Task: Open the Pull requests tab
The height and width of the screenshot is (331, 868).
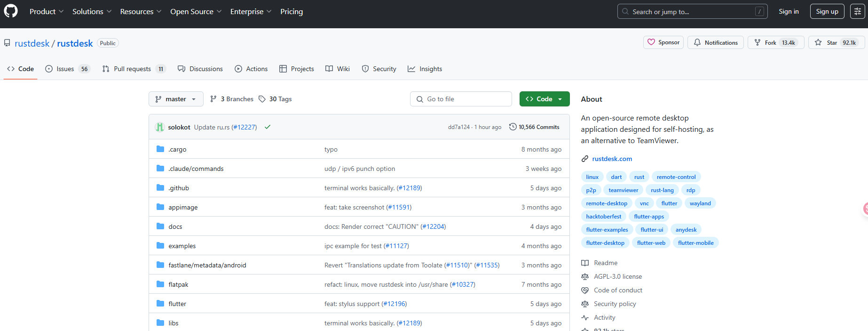Action: pyautogui.click(x=134, y=69)
